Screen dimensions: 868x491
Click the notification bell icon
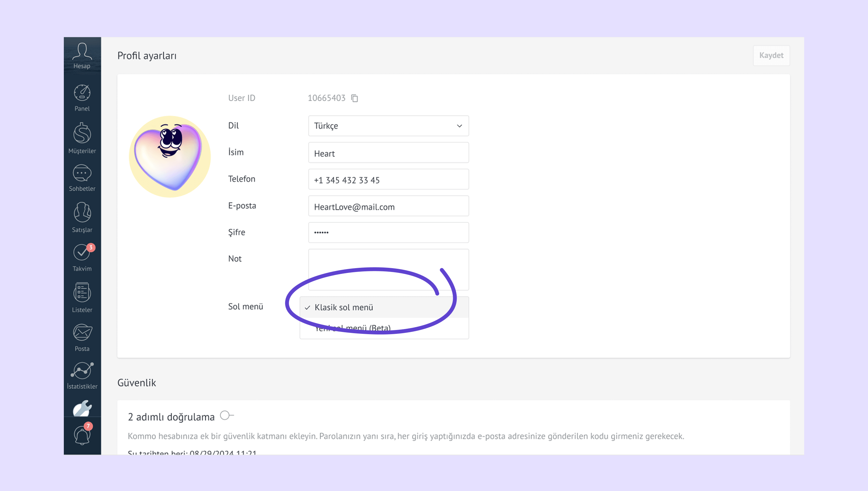82,435
